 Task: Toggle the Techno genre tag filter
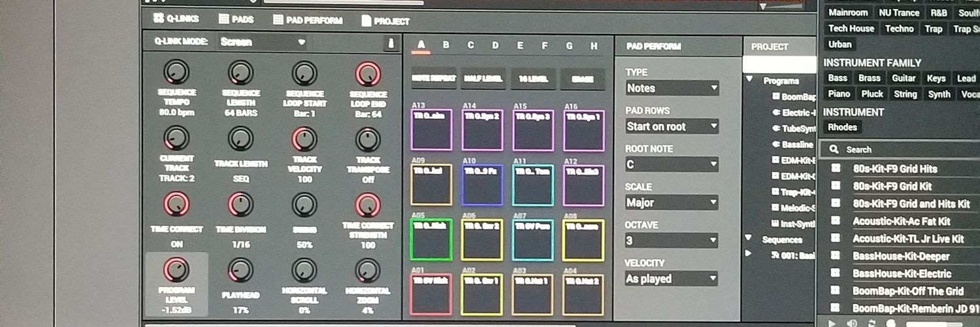(x=899, y=29)
